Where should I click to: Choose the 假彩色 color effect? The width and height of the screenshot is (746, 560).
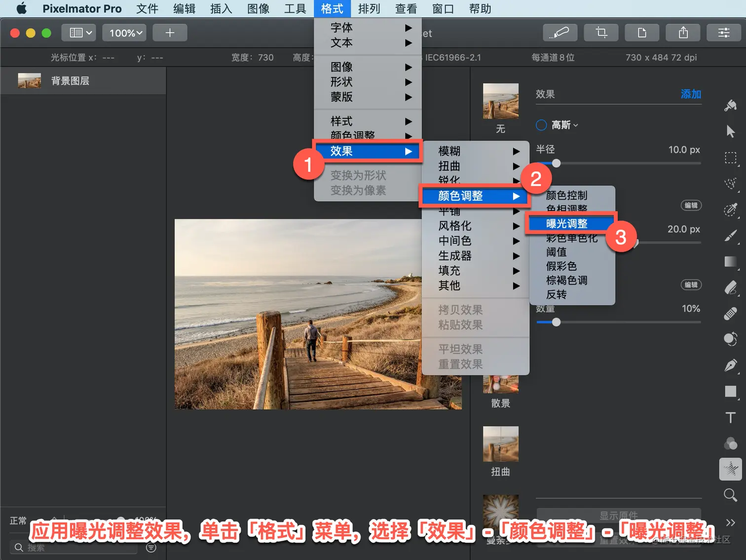tap(572, 266)
